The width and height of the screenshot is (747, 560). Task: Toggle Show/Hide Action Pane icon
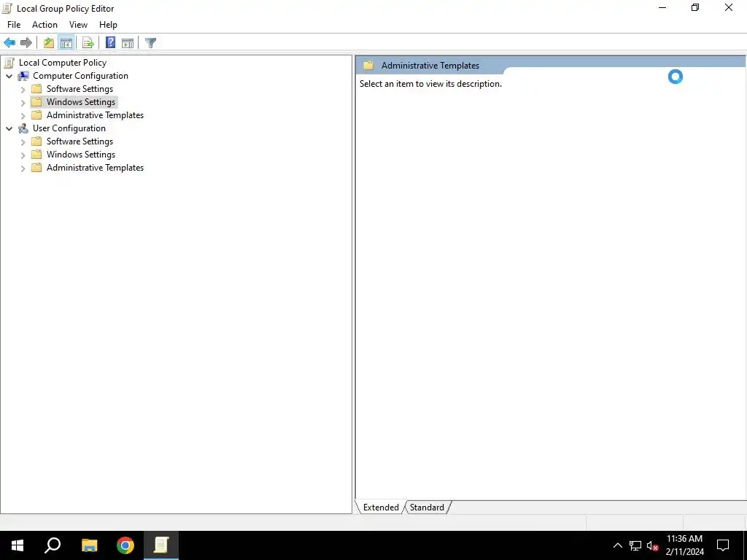128,43
